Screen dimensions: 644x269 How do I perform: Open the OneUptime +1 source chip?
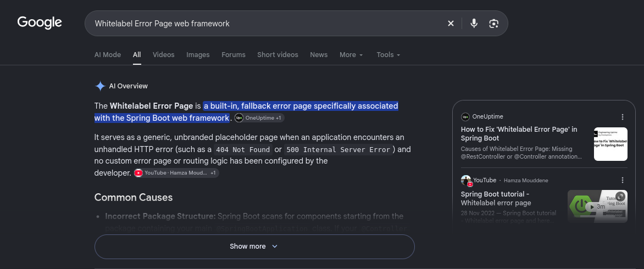click(x=259, y=117)
